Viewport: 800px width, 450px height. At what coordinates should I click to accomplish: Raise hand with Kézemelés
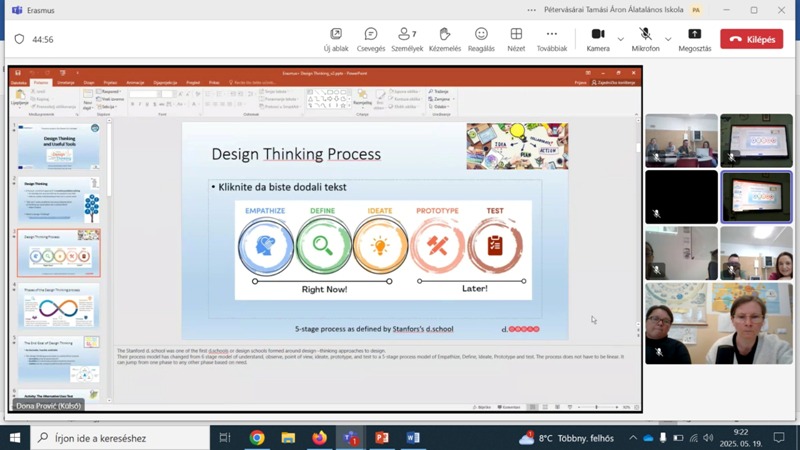point(444,39)
